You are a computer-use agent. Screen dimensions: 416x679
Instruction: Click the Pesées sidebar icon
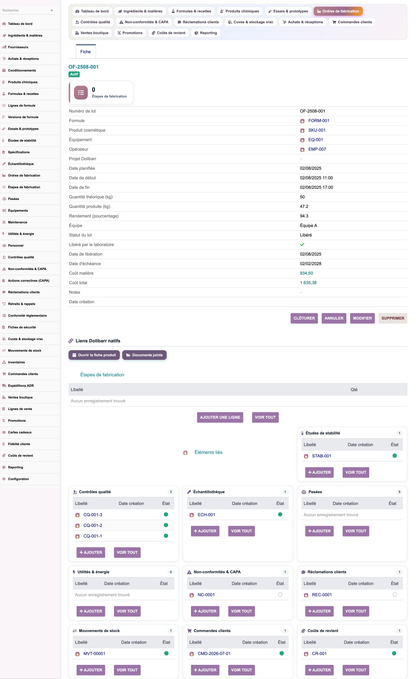[x=4, y=199]
